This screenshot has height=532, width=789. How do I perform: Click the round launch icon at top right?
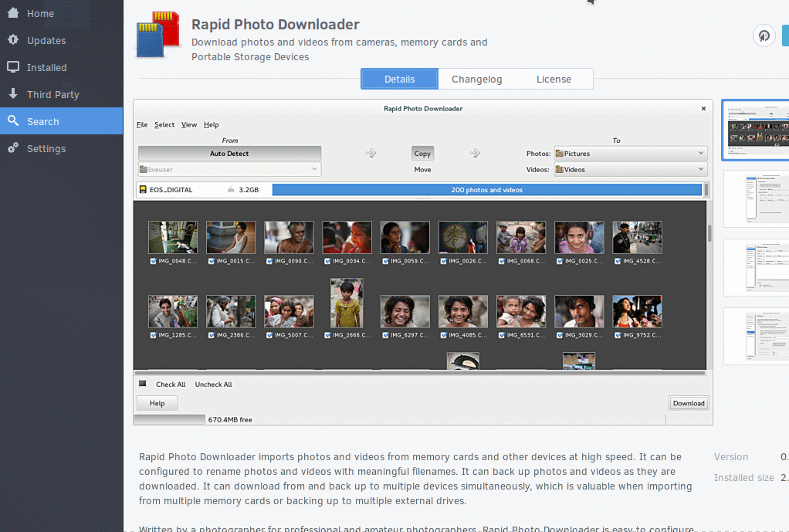pos(764,36)
